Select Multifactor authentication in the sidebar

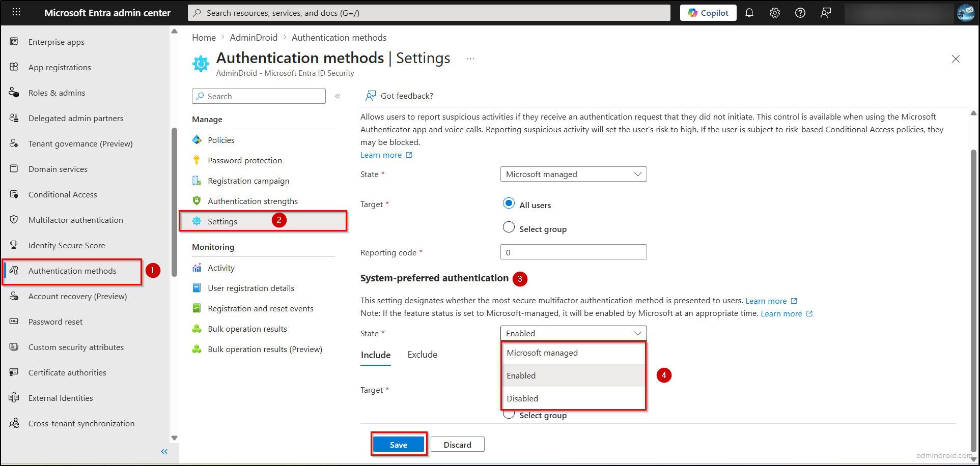coord(75,220)
